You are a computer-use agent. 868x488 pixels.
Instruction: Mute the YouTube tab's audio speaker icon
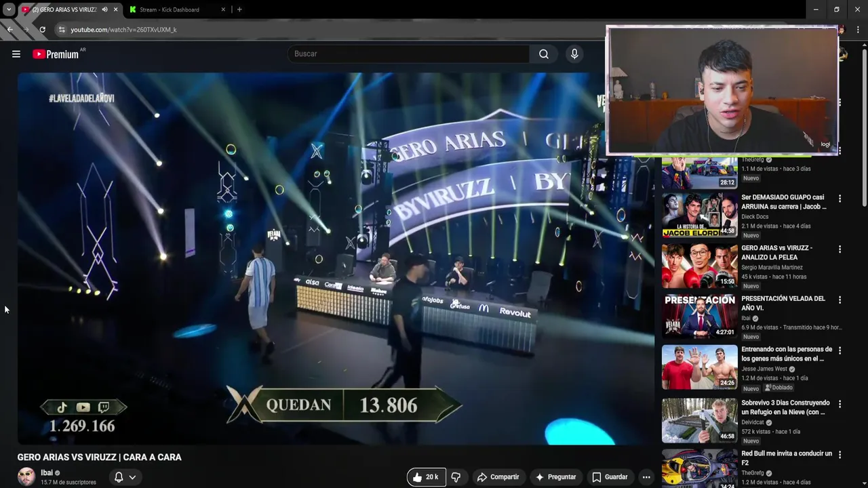point(104,9)
